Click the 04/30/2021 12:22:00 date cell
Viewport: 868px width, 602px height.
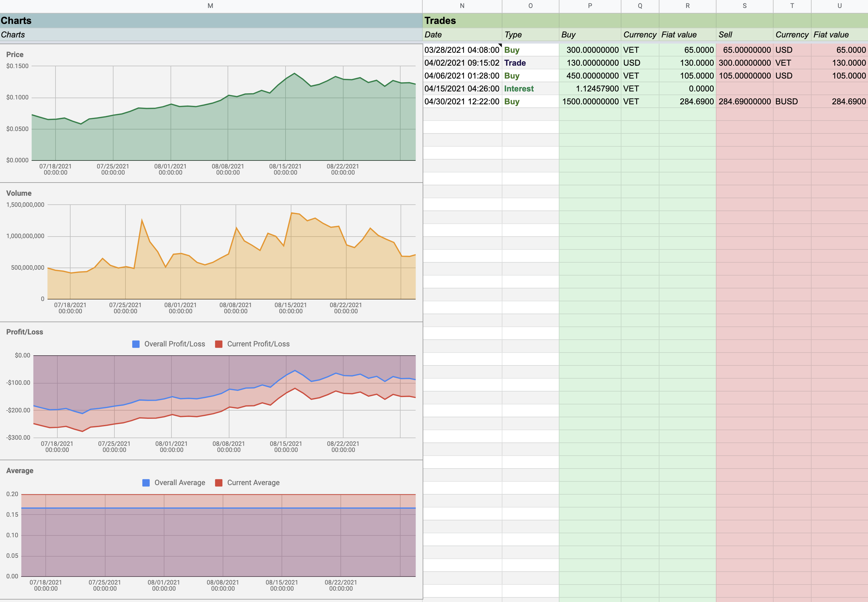[x=462, y=102]
